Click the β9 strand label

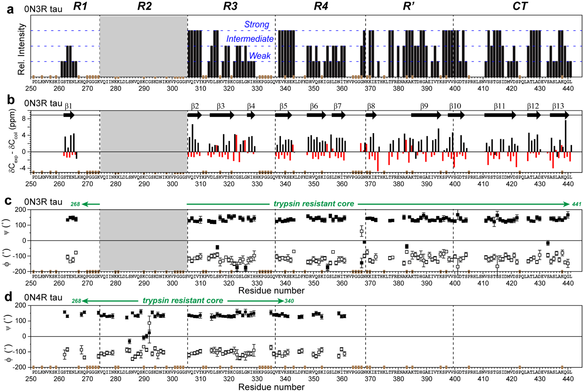point(424,106)
